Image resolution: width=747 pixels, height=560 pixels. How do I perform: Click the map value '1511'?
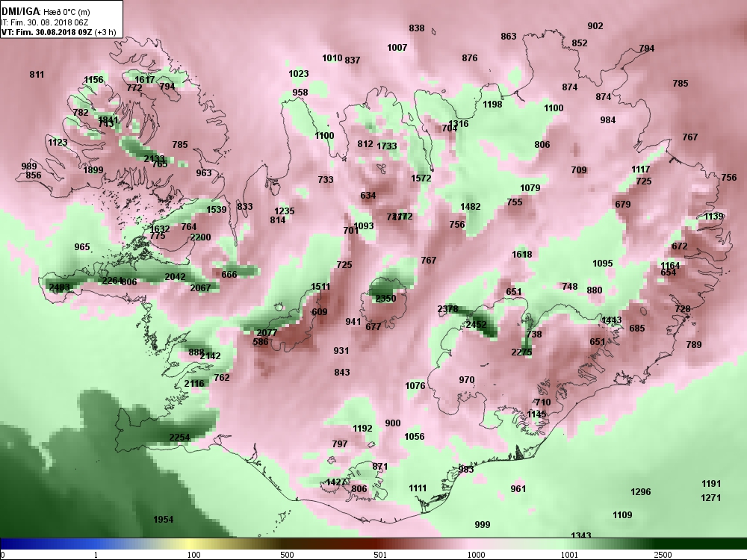pos(320,286)
